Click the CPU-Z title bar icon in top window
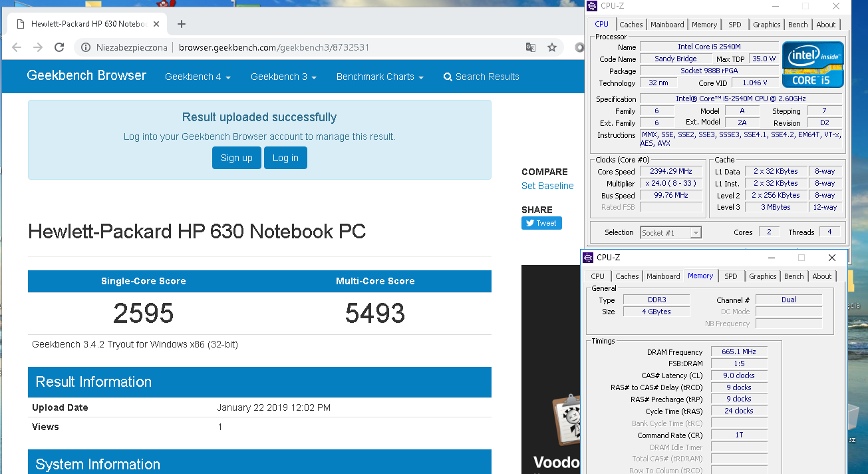 point(592,6)
